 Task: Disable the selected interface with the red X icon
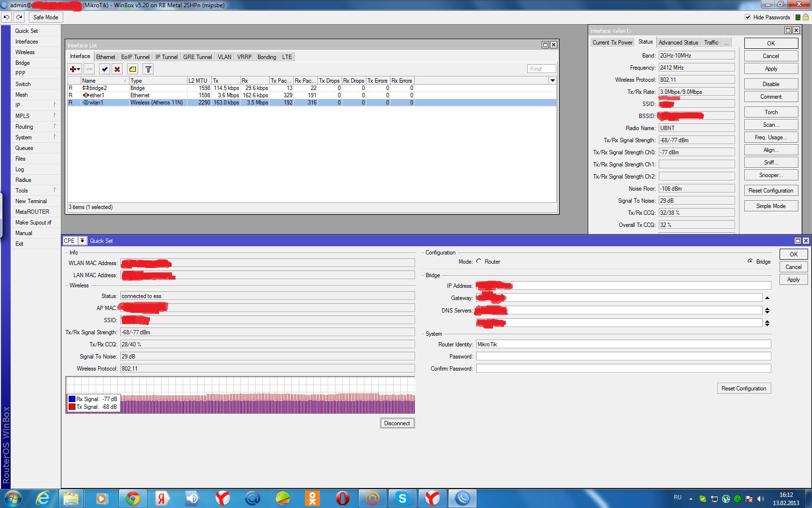click(117, 69)
